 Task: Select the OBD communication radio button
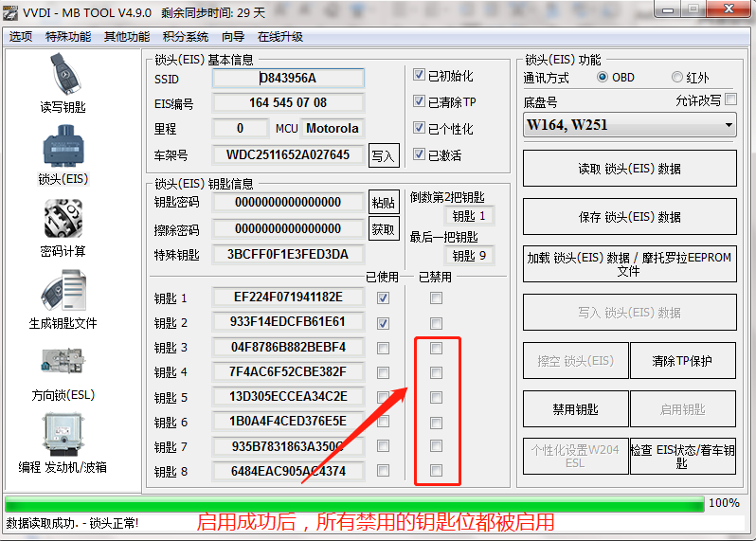(x=603, y=77)
